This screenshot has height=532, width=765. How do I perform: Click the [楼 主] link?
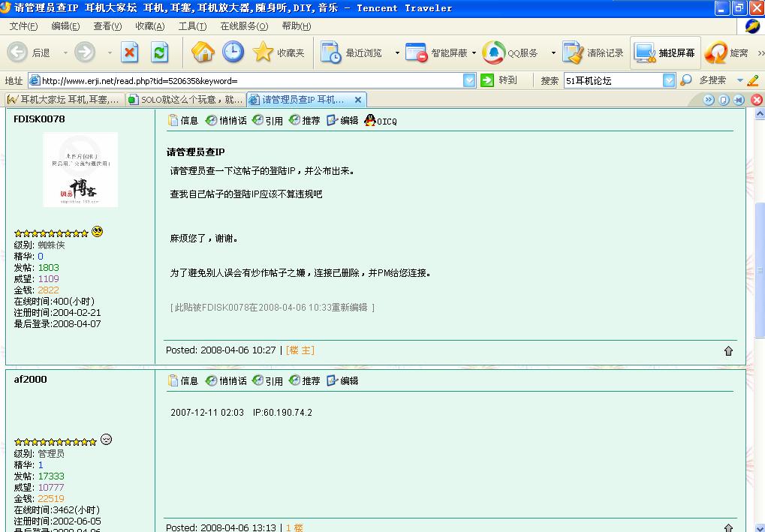click(x=300, y=350)
